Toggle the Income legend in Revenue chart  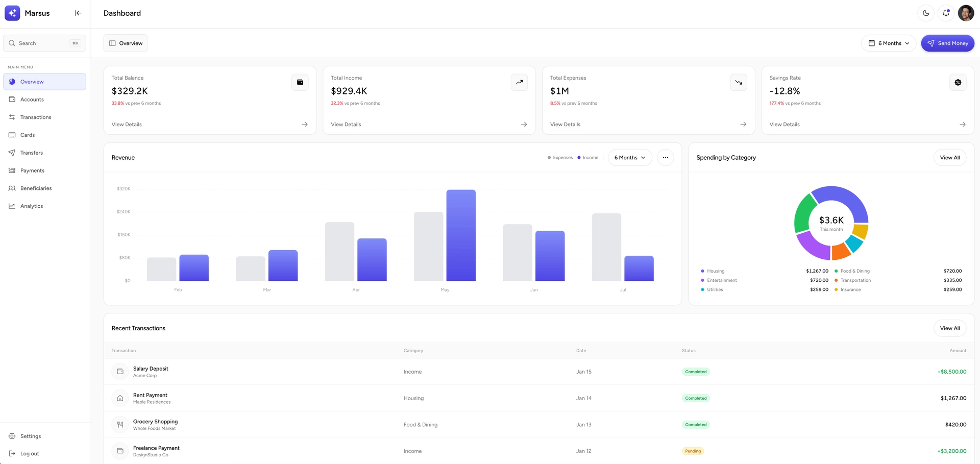pyautogui.click(x=588, y=158)
